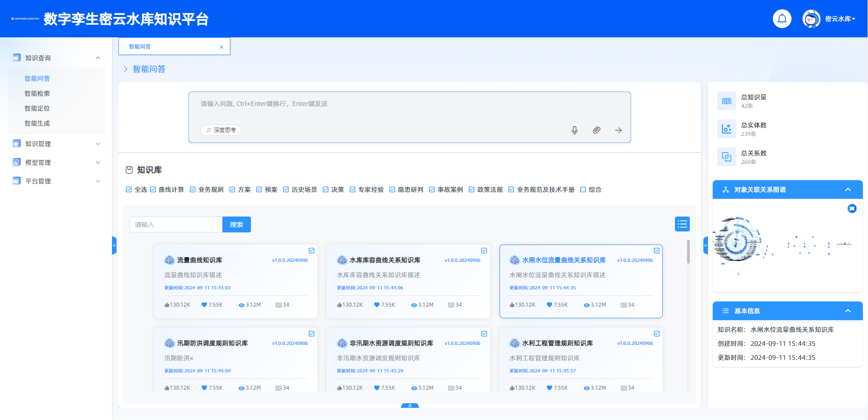Image resolution: width=868 pixels, height=420 pixels.
Task: Collapse the 对象关联关系图谱 panel
Action: click(848, 189)
